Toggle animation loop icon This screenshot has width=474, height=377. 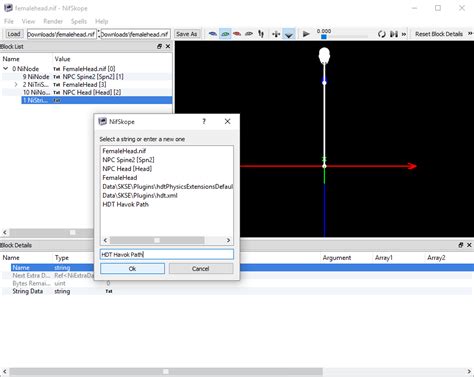point(382,34)
